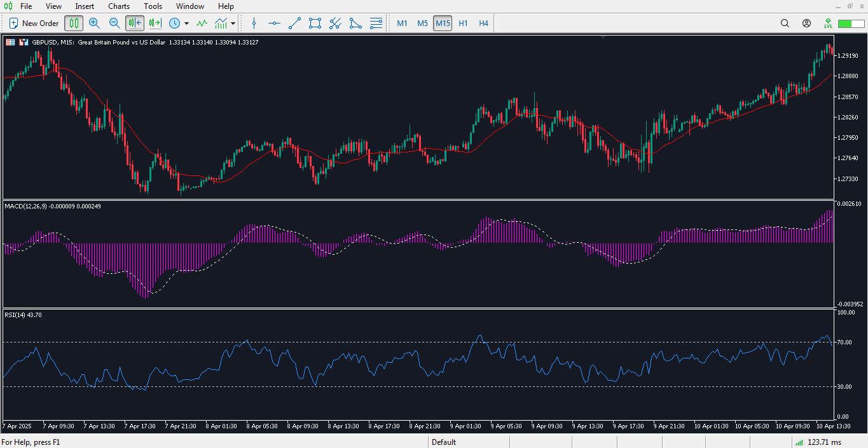Select the horizontal line tool
Image resolution: width=868 pixels, height=448 pixels.
click(x=274, y=24)
